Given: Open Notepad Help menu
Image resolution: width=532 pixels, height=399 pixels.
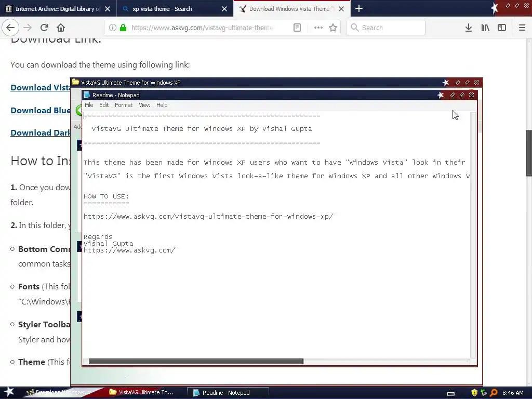Looking at the screenshot, I should click(x=162, y=105).
